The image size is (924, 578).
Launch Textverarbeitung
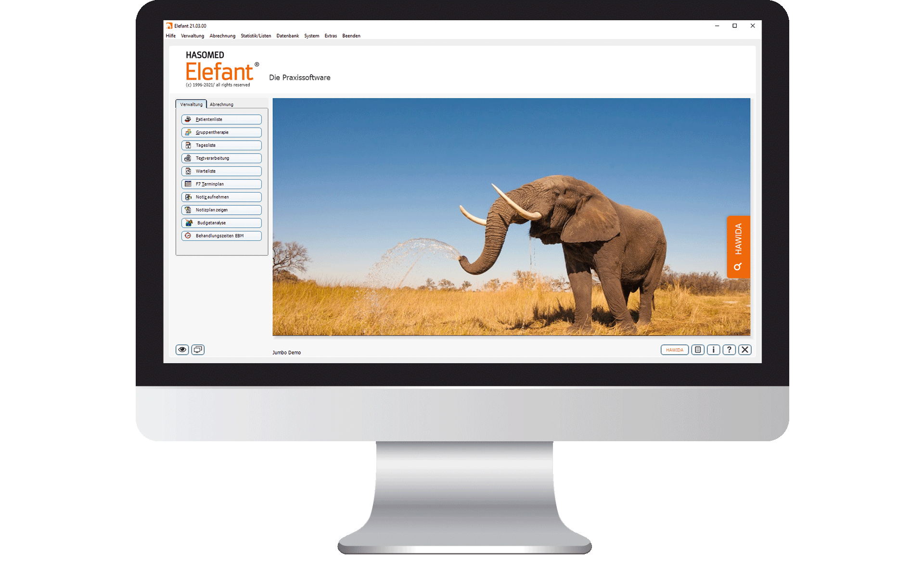coord(221,158)
